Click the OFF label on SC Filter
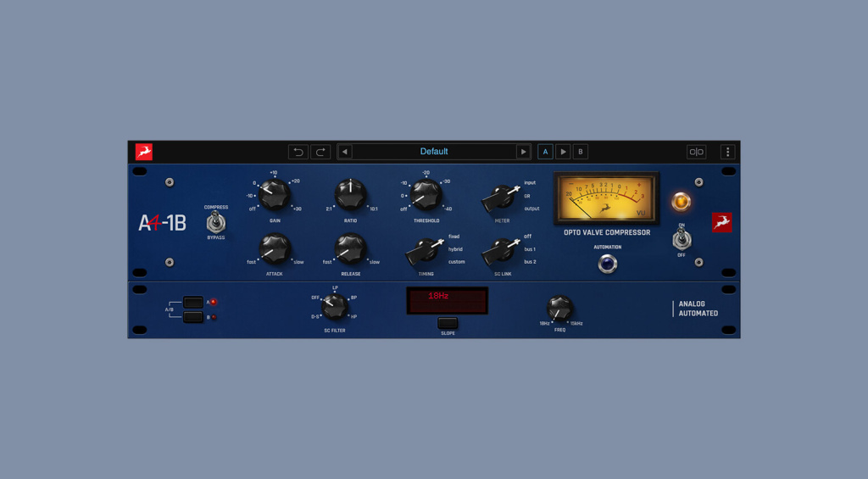Viewport: 868px width, 479px height. 315,298
